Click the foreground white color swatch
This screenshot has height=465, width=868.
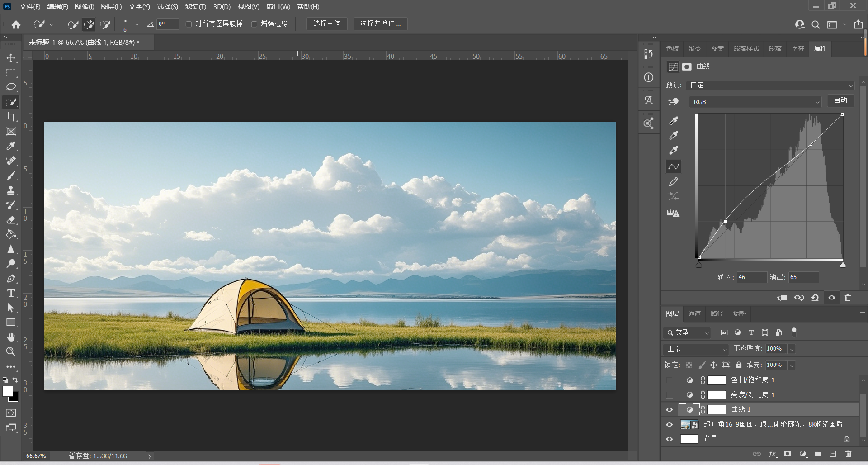(x=7, y=392)
